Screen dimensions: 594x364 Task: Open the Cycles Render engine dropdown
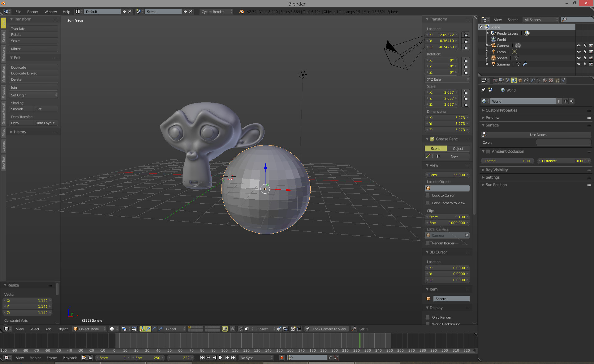(217, 11)
